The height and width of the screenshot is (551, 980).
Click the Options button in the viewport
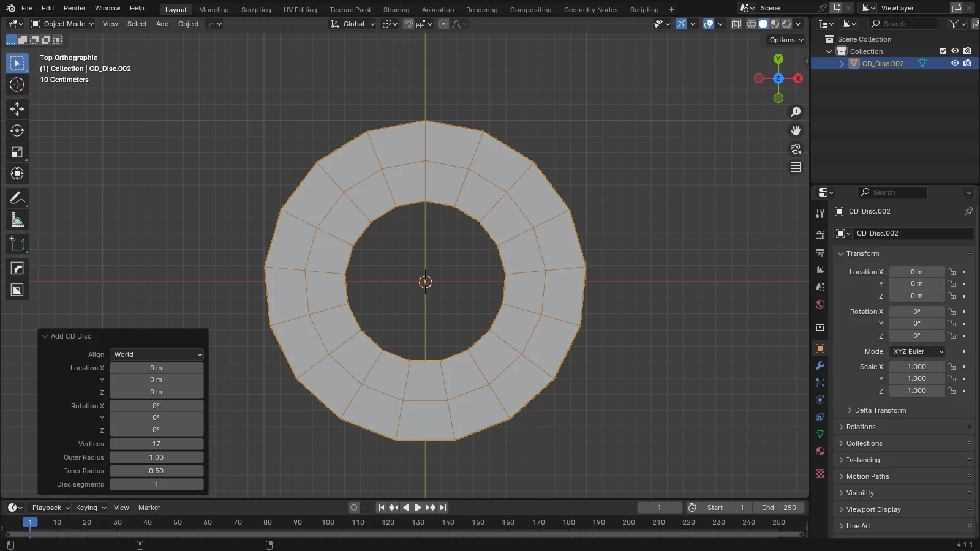point(786,40)
